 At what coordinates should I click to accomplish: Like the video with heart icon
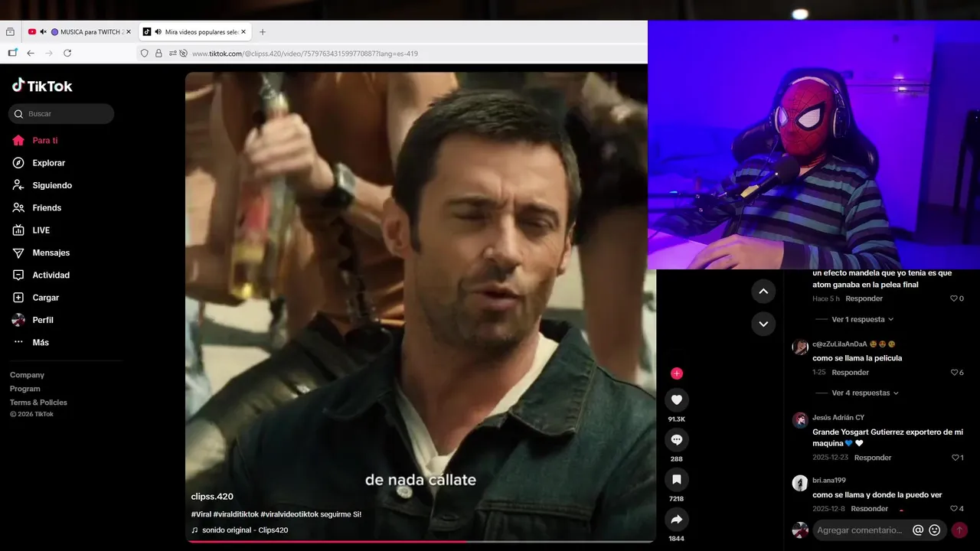(676, 399)
